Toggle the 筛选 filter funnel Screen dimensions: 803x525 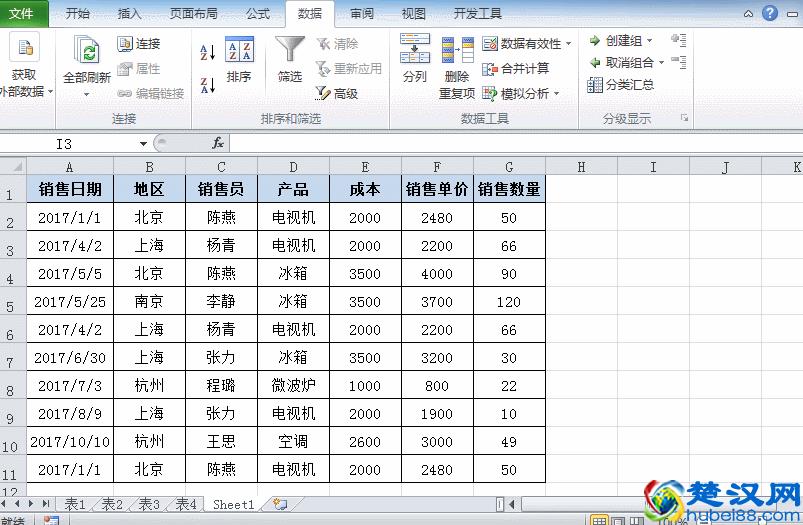click(290, 59)
